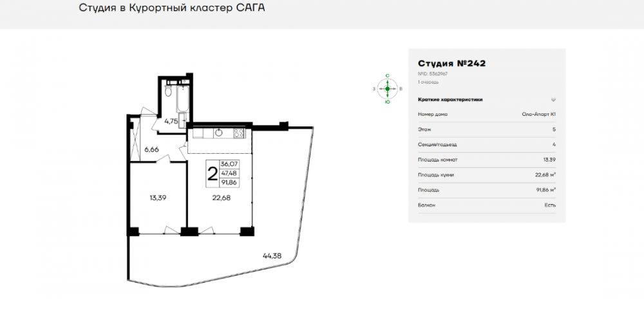Click the page heading Студия в Курортный кластер САГА
Viewport: 644px width, 327px height.
click(x=172, y=8)
